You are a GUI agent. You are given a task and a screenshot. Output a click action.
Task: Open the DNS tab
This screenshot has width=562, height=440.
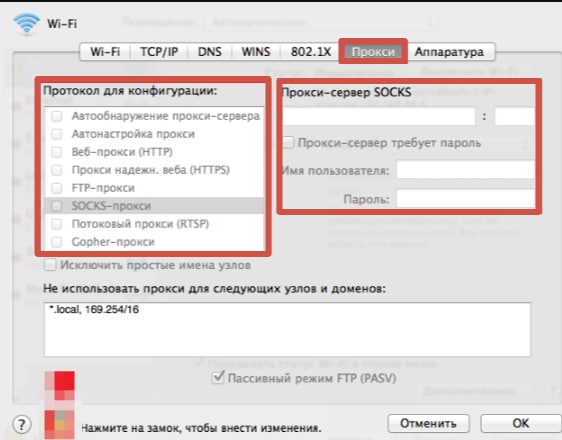(210, 52)
